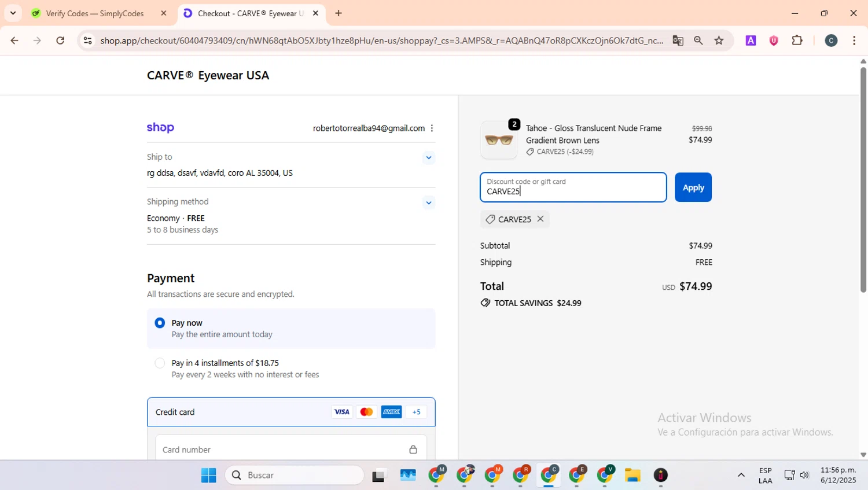Apply the discount code
868x490 pixels.
pyautogui.click(x=693, y=187)
